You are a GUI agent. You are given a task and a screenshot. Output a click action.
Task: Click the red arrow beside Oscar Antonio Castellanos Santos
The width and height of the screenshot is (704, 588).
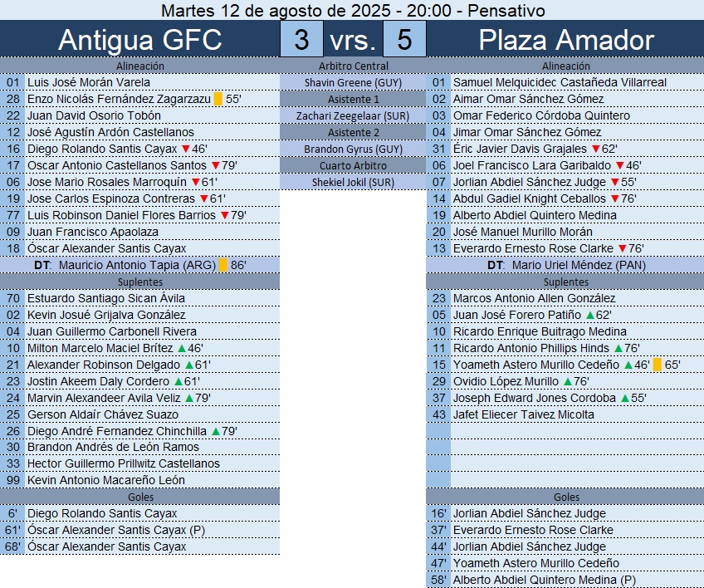tap(216, 165)
